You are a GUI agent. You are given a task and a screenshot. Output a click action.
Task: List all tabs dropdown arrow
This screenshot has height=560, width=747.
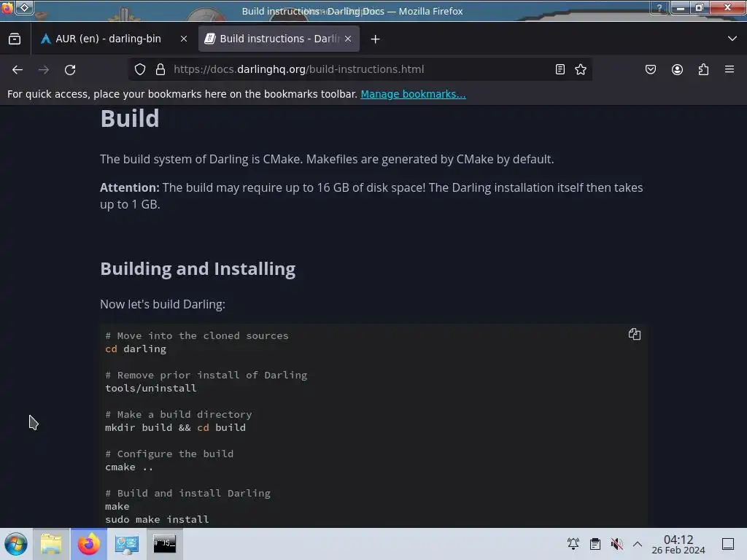tap(732, 39)
